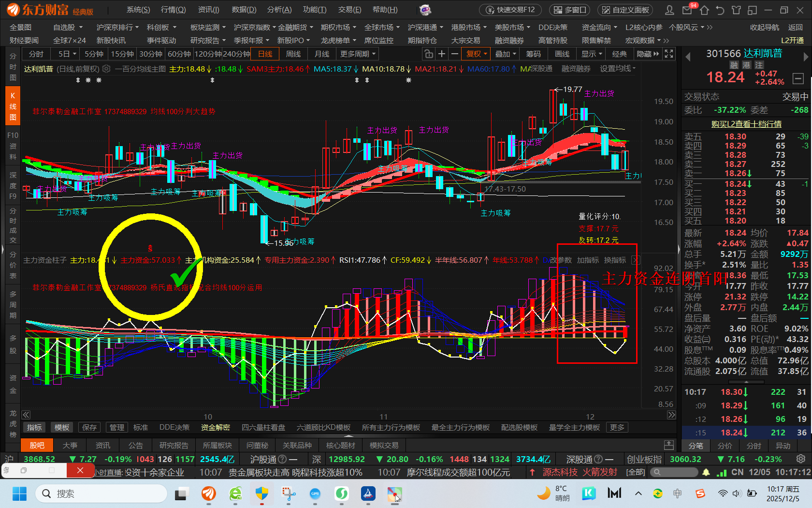
Task: Click the minus box beside price 18.24
Action: (798, 78)
